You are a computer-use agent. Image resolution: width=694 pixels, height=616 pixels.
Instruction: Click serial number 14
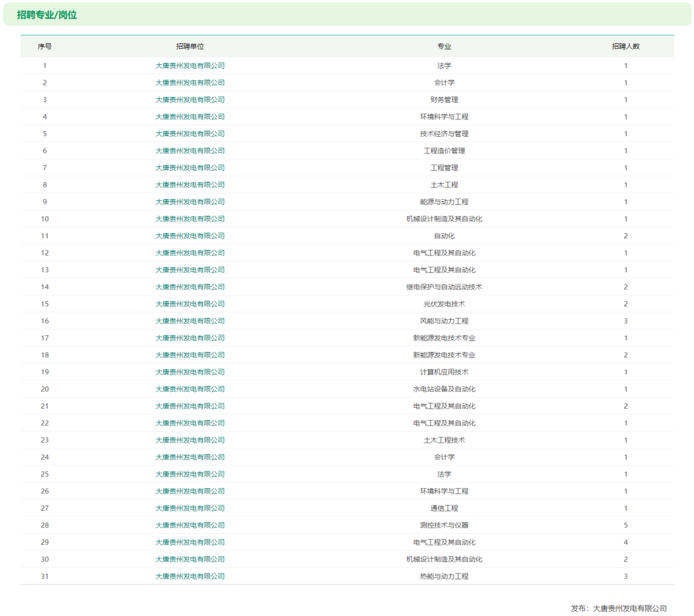click(x=45, y=286)
